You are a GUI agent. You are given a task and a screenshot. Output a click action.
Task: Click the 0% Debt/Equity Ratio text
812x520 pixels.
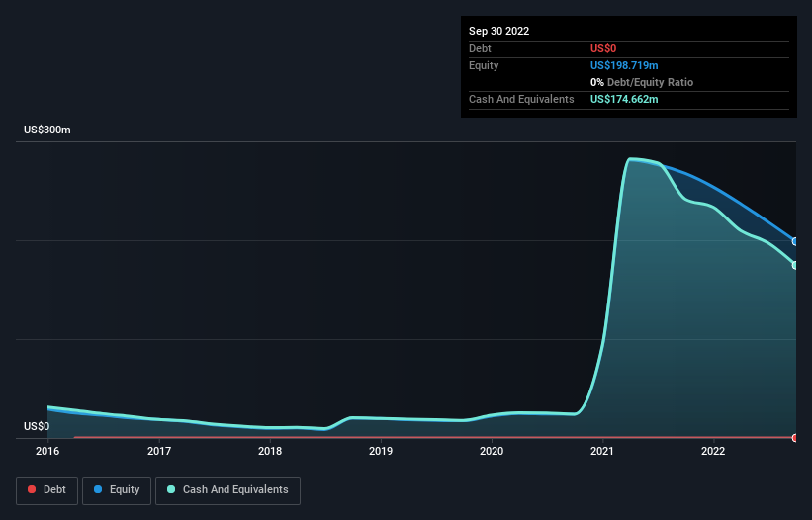pos(642,82)
